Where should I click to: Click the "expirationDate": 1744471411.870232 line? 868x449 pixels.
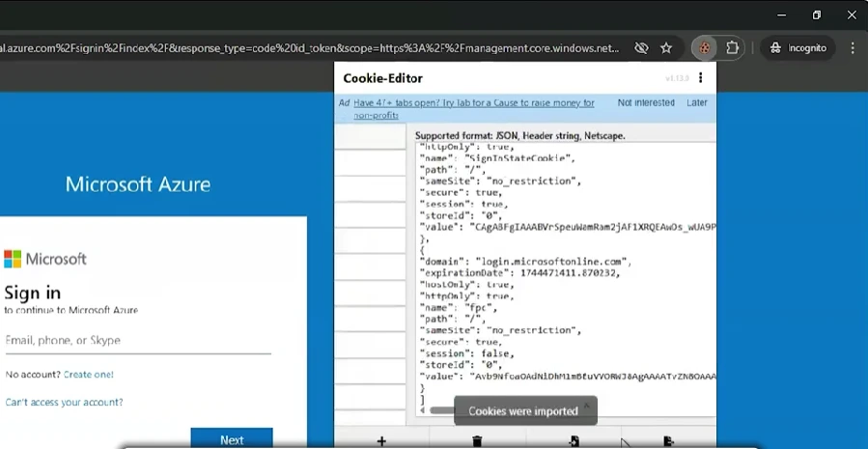tap(519, 273)
